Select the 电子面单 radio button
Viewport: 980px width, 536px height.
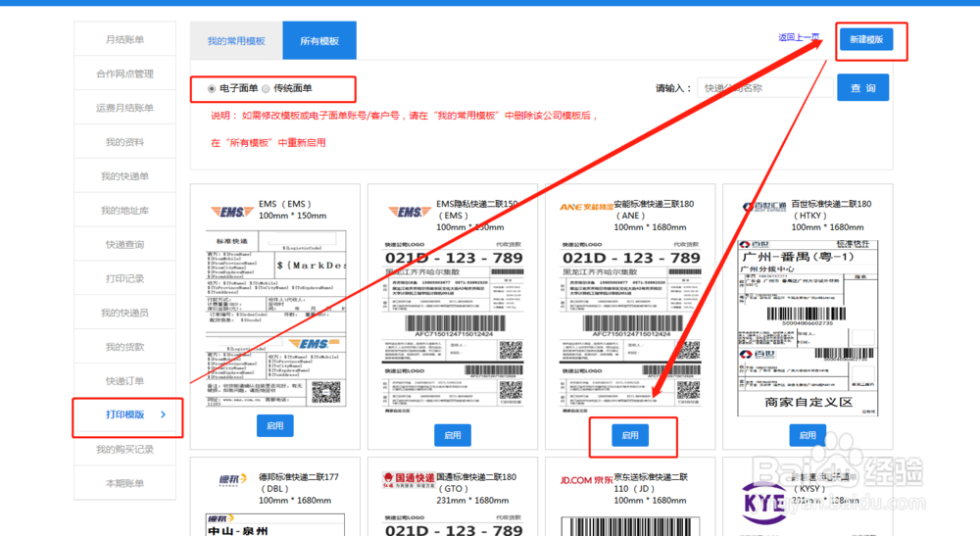212,89
